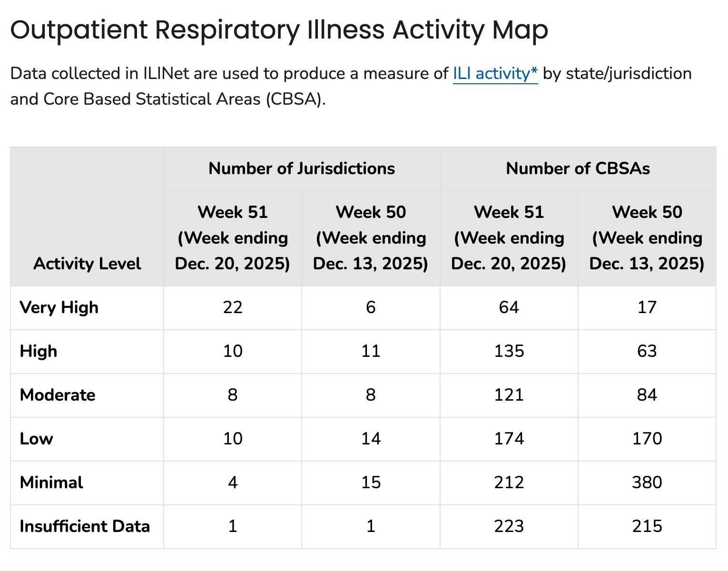Click the Moderate CBSAs Week 50 value 84
The image size is (728, 571).
647,395
